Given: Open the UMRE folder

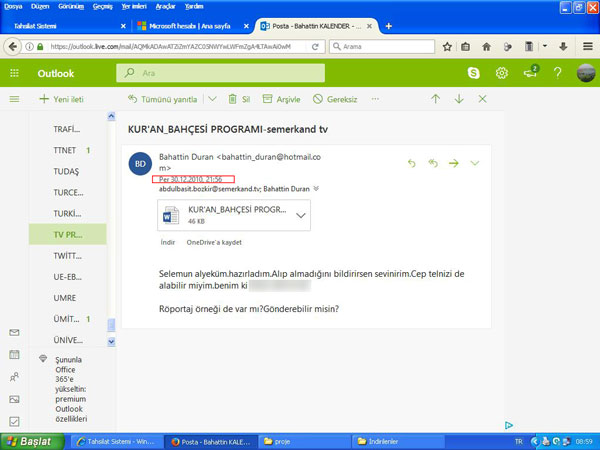Looking at the screenshot, I should pyautogui.click(x=67, y=298).
